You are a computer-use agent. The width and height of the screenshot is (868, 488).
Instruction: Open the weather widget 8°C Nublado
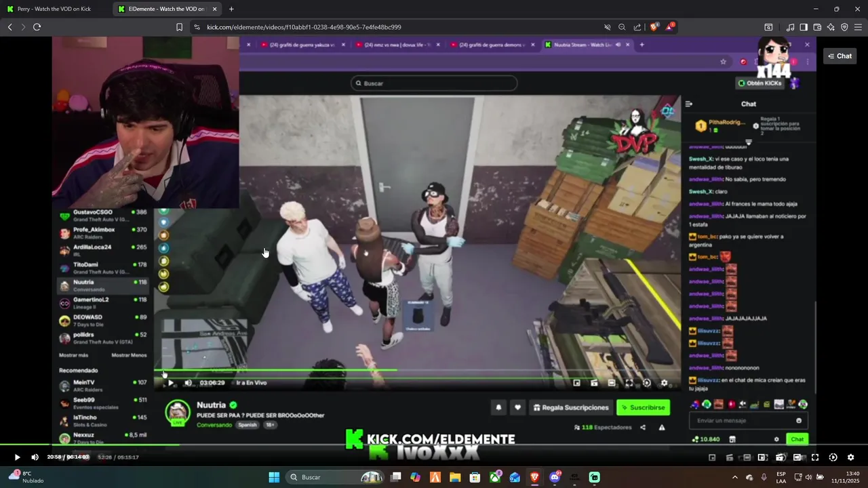click(x=27, y=477)
